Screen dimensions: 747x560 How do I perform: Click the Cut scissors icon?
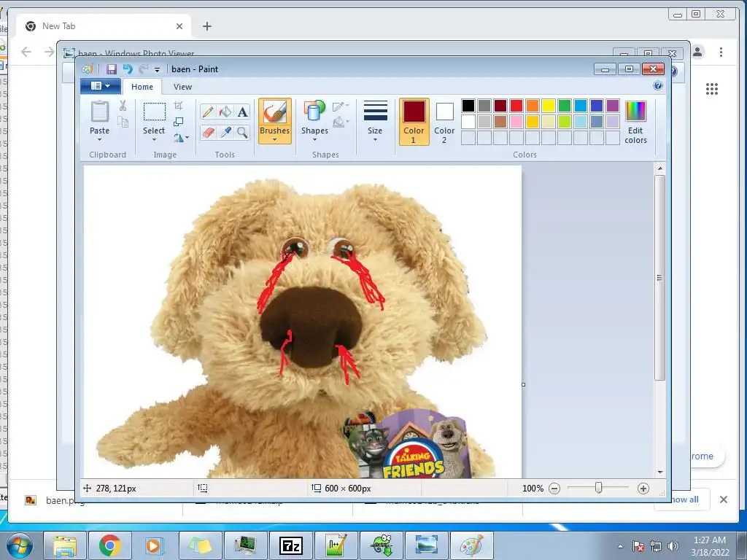click(123, 106)
